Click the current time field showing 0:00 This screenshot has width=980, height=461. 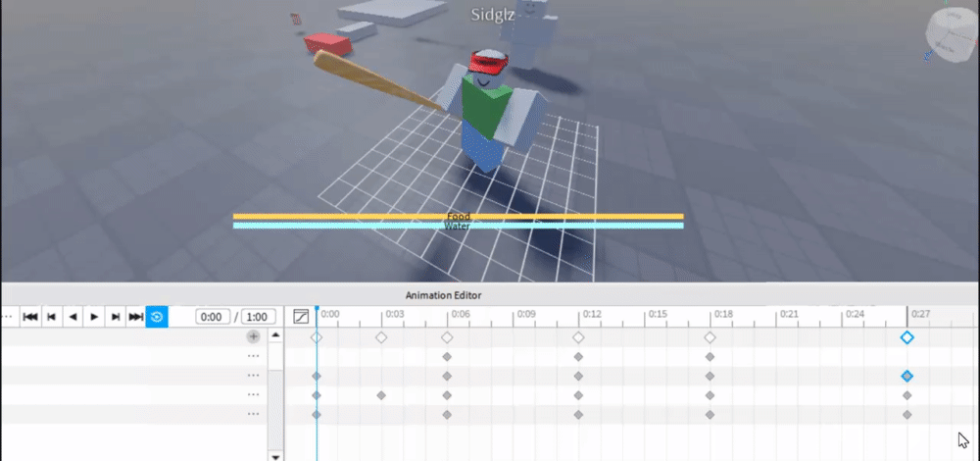click(213, 317)
